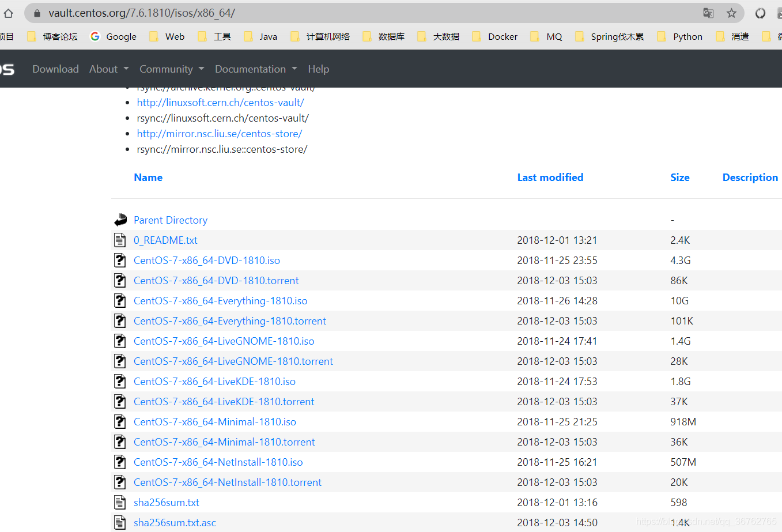Click the icon beside LiveKDE-1810.iso
782x532 pixels.
pyautogui.click(x=120, y=381)
